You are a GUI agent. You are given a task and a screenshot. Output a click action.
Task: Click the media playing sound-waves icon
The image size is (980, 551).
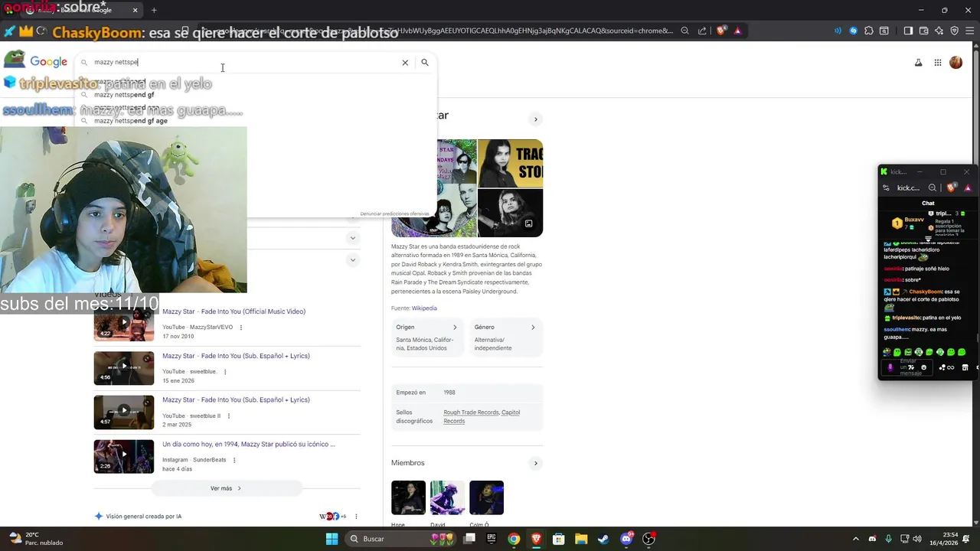click(x=838, y=31)
